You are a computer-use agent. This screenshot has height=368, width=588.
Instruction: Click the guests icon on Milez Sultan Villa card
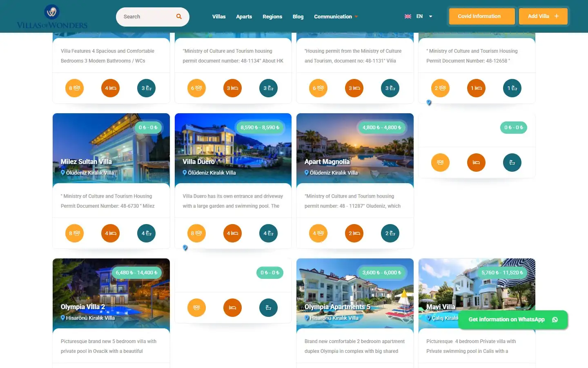(74, 233)
